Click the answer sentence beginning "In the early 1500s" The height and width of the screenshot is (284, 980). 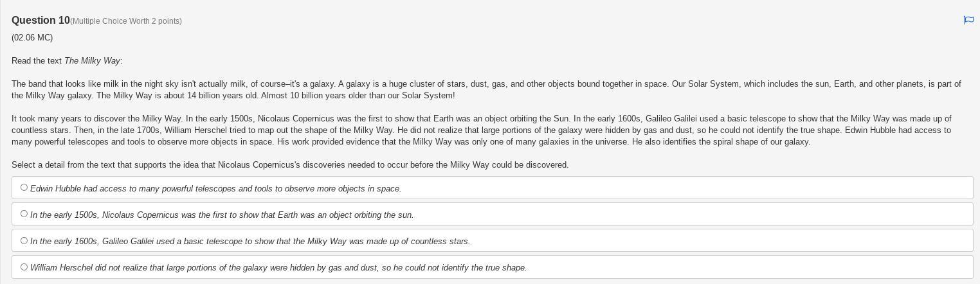point(222,215)
